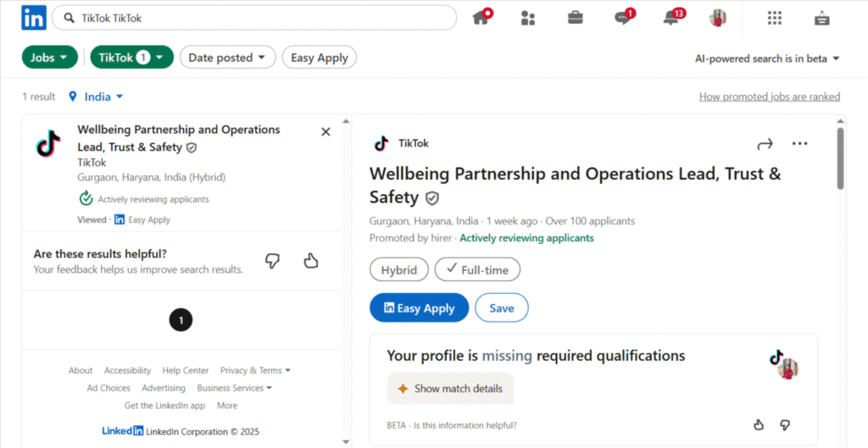Open the About footer link
This screenshot has height=448, width=868.
[x=81, y=371]
